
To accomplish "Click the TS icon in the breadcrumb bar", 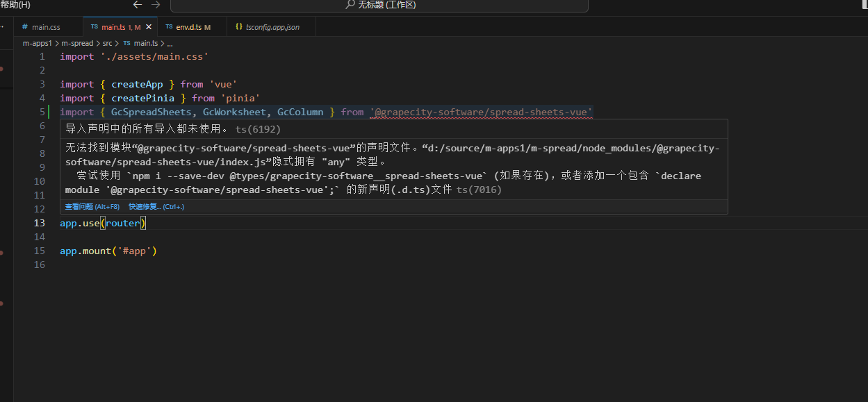I will 126,42.
